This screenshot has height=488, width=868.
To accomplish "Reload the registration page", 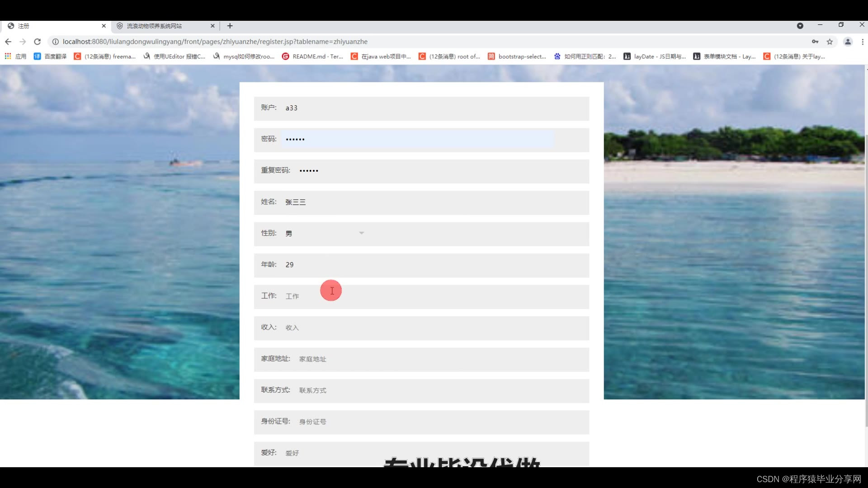I will (x=38, y=42).
